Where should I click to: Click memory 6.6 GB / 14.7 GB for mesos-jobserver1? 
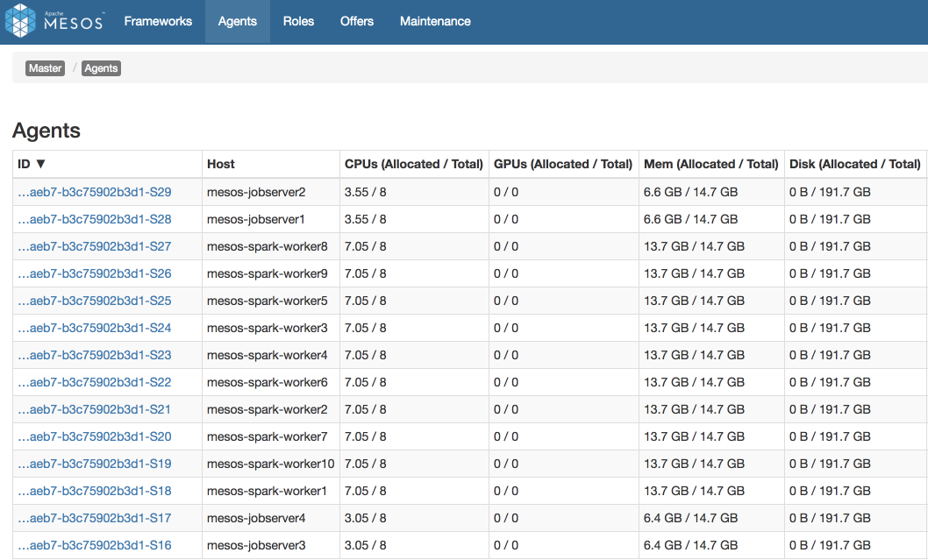(690, 219)
